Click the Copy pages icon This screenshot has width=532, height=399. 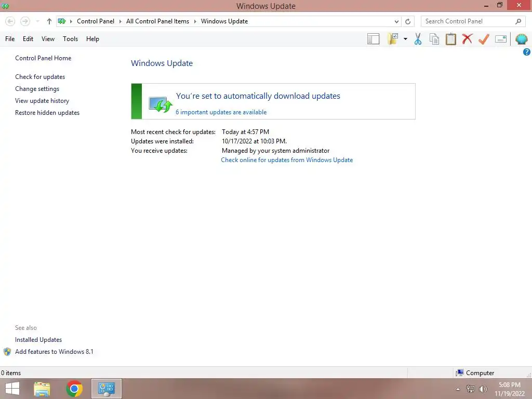click(x=434, y=39)
